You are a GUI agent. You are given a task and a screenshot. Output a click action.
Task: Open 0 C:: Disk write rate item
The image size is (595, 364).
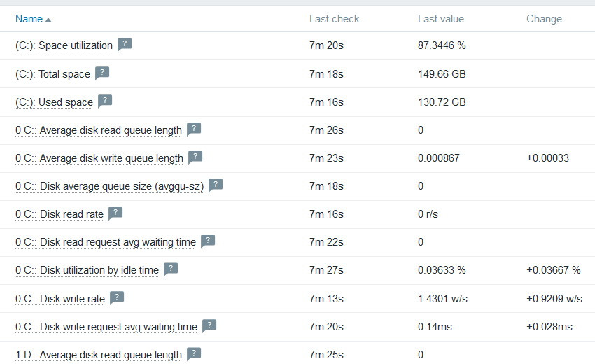pos(60,299)
